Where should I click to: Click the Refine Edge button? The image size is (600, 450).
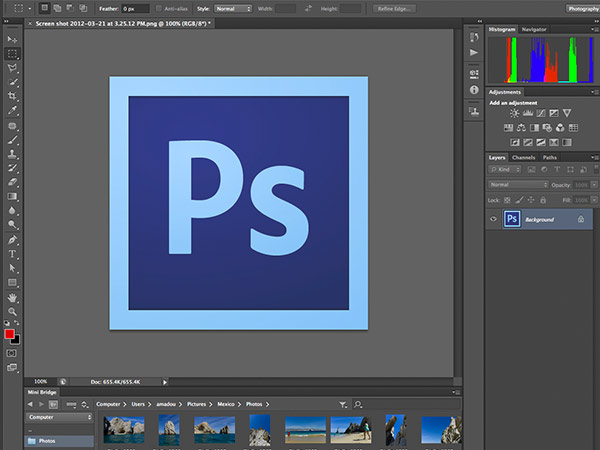(x=394, y=8)
